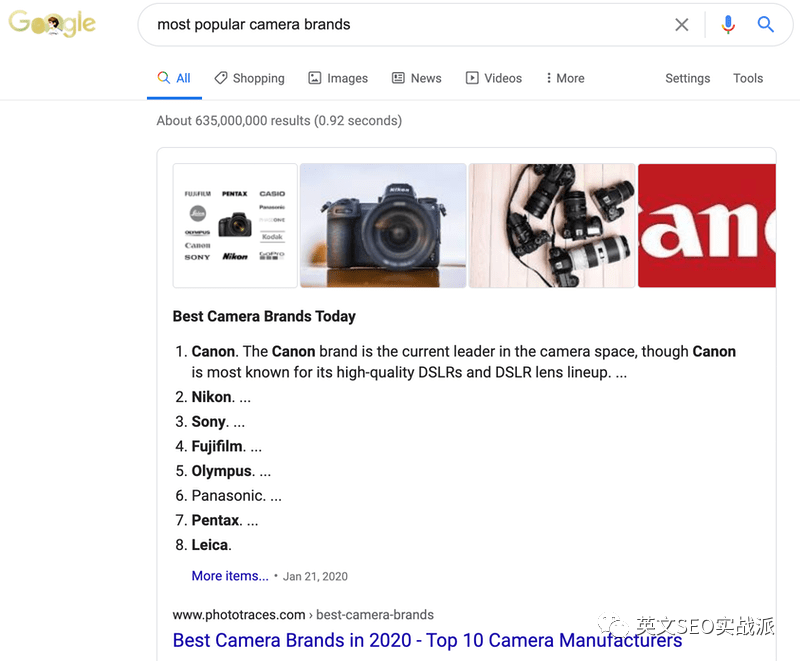Open the Settings menu

(687, 78)
